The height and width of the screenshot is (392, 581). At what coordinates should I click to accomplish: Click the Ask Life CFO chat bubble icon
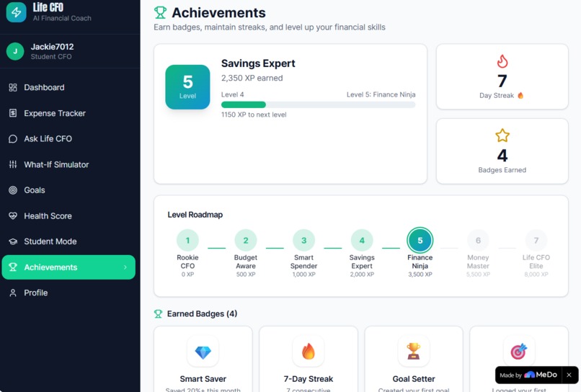pos(13,139)
